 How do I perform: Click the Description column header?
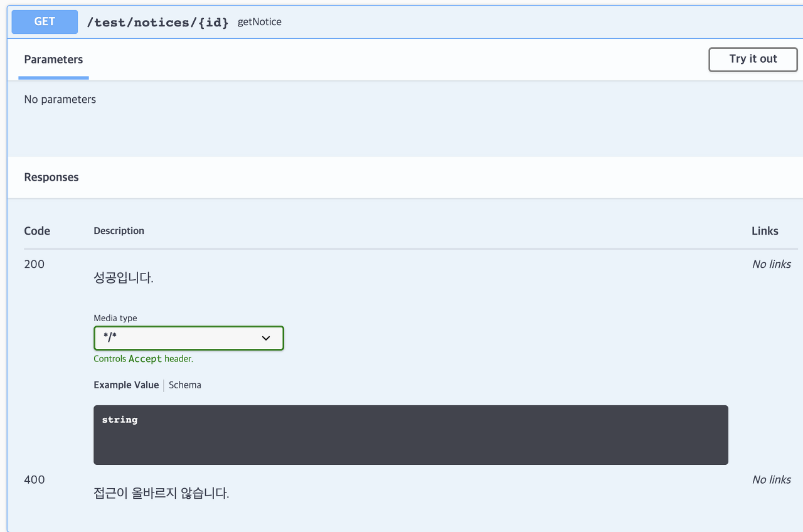[119, 231]
